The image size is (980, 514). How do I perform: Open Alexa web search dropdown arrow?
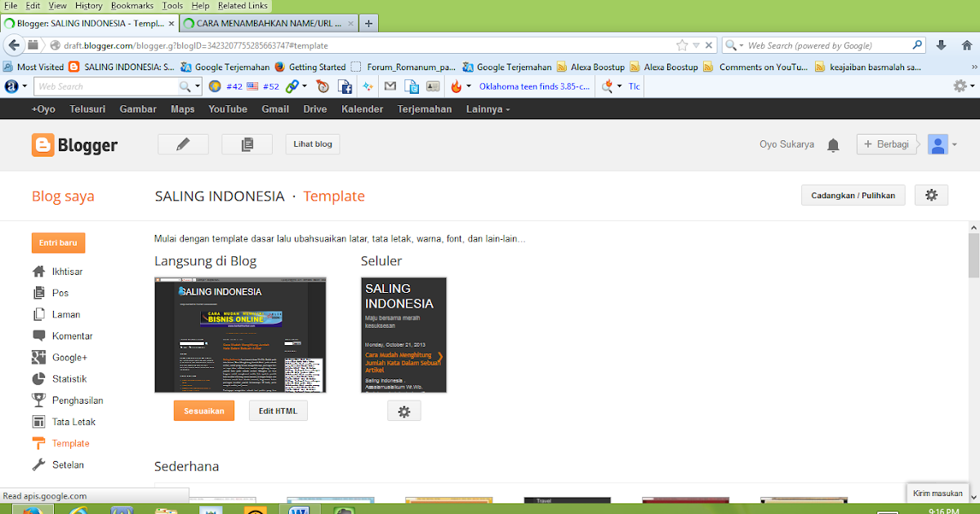pyautogui.click(x=198, y=86)
